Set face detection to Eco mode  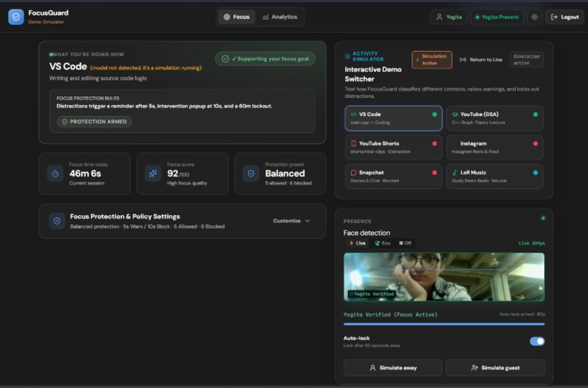point(382,244)
